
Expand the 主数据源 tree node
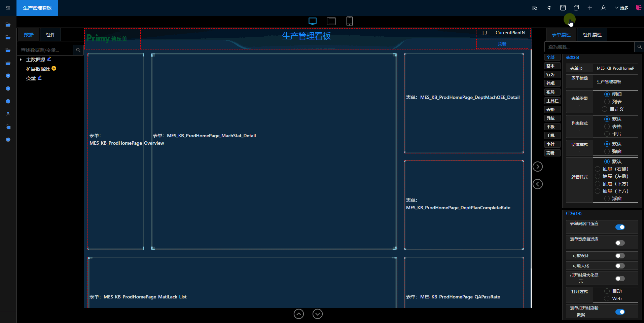coord(21,60)
